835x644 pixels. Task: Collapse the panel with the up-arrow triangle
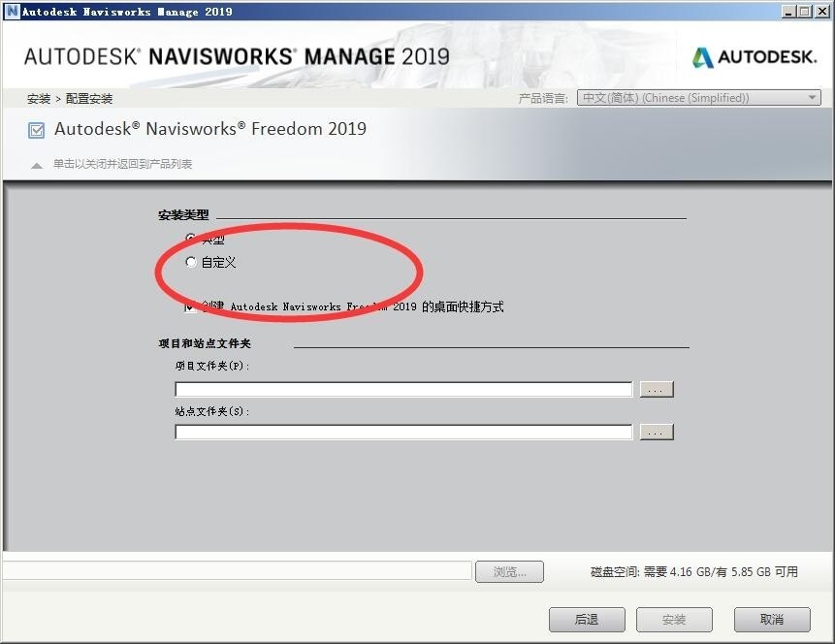tap(36, 166)
